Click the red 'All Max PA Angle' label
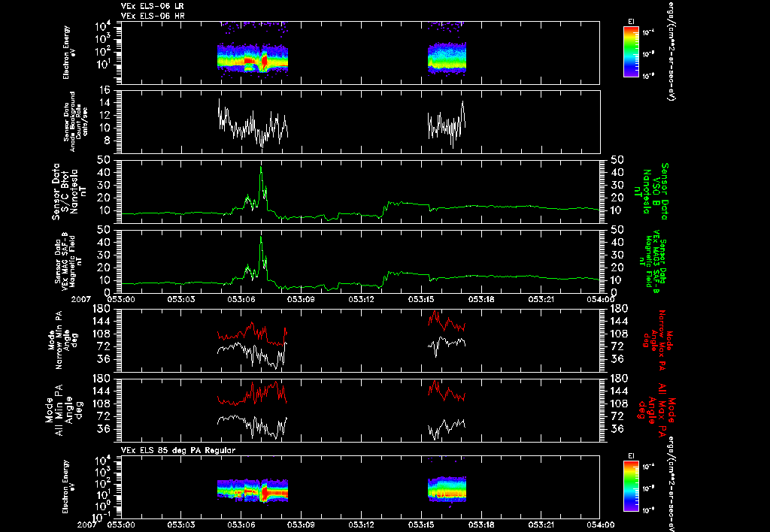 [x=658, y=410]
